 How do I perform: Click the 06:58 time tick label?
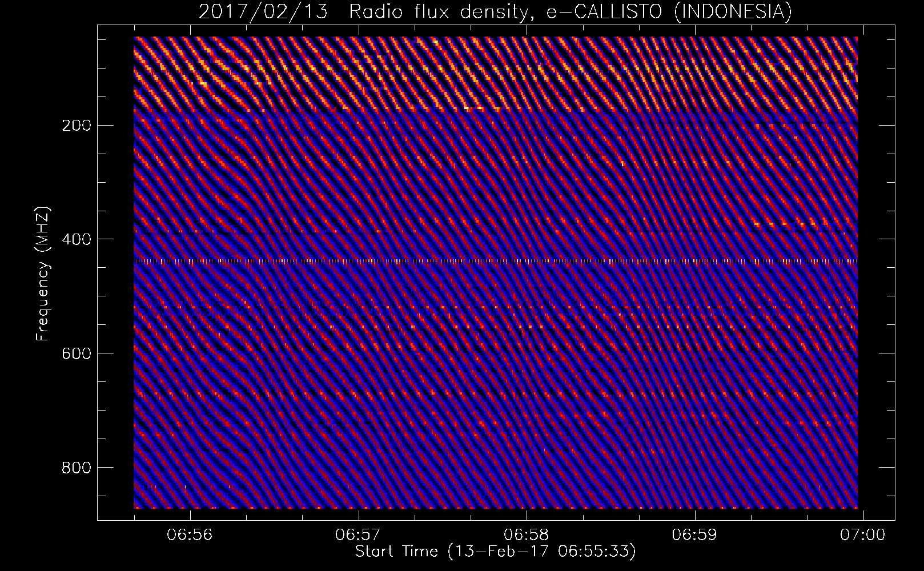[x=527, y=534]
